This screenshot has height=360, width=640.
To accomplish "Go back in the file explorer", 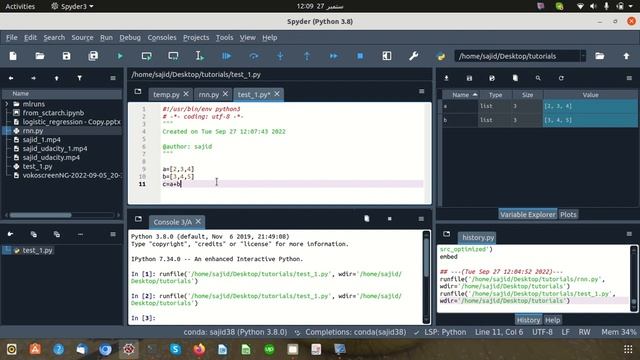I will point(11,78).
